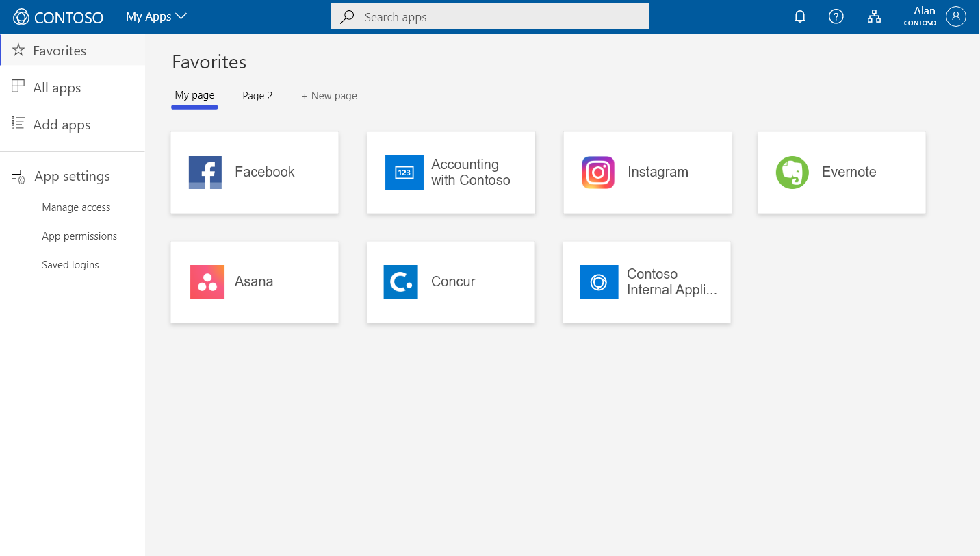
Task: Click the Accounting with Contoso label
Action: click(x=471, y=173)
